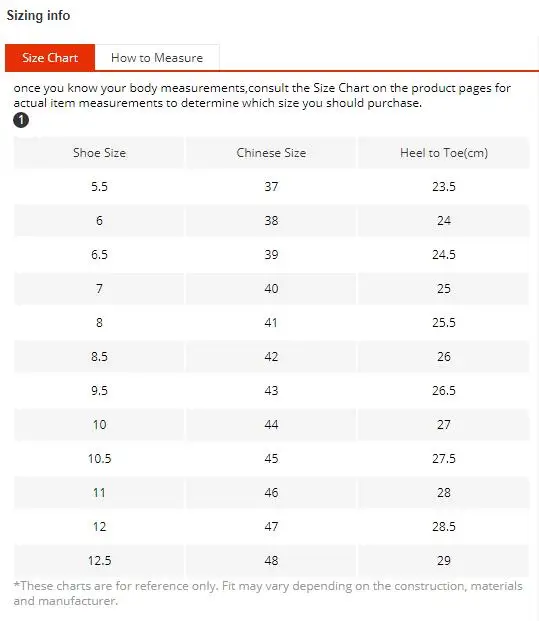Viewport: 539px width, 621px height.
Task: Click shoe size 12 cell
Action: (99, 527)
